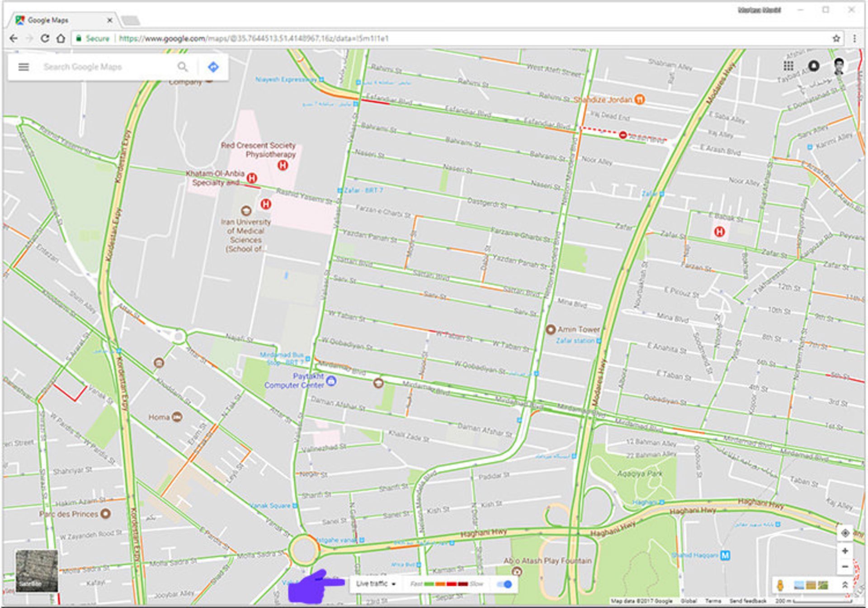Select the Shandize Jordan restaurant pin
Viewport: 868px width, 608px height.
click(639, 100)
